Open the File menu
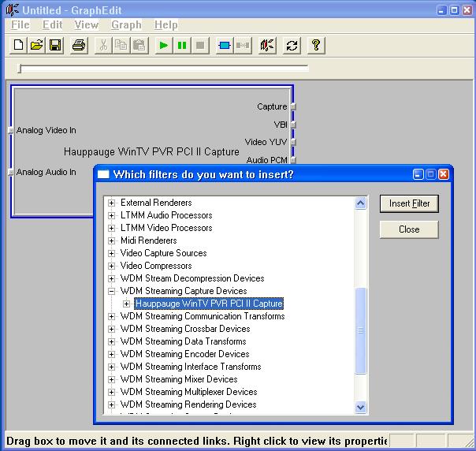Viewport: 476px width, 451px height. click(x=20, y=24)
